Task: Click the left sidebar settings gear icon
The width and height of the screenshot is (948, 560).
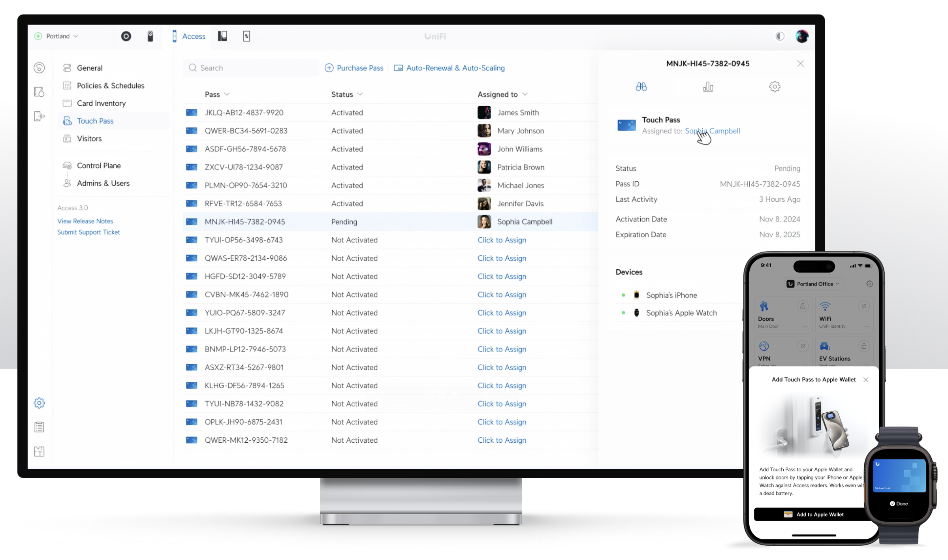Action: [x=39, y=403]
